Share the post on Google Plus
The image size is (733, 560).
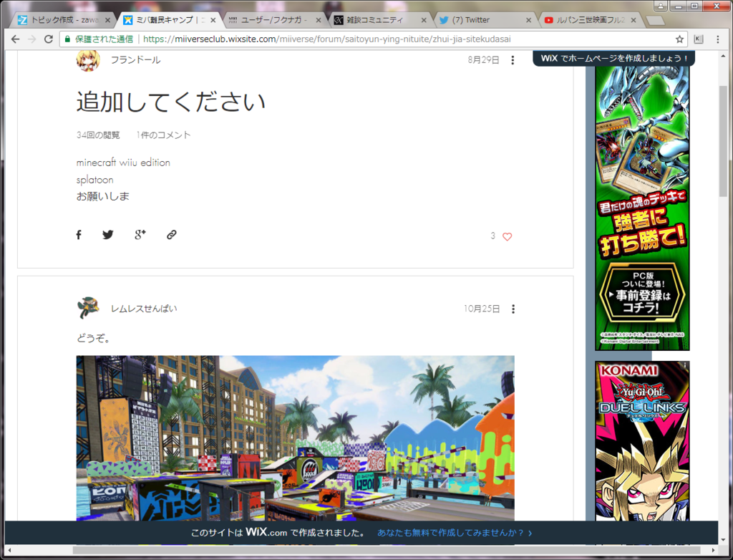point(140,235)
